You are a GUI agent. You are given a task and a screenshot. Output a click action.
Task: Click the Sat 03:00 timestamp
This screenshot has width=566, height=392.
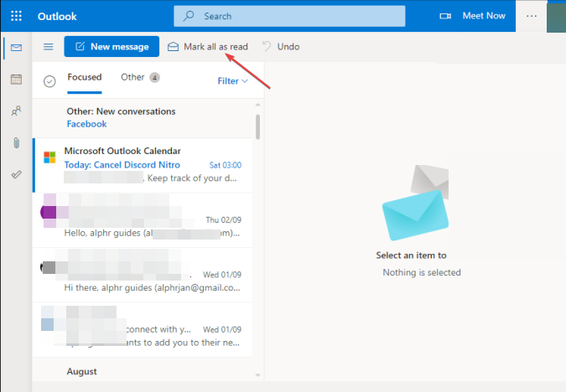tap(226, 165)
